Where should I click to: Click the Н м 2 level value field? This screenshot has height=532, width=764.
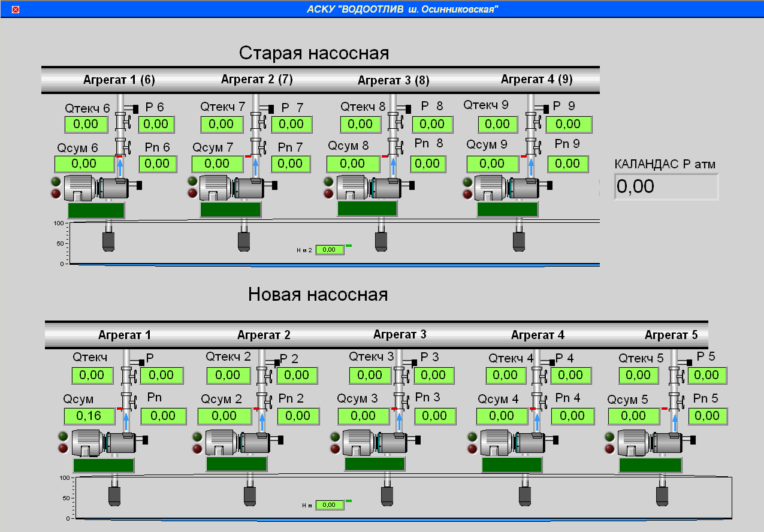(330, 250)
